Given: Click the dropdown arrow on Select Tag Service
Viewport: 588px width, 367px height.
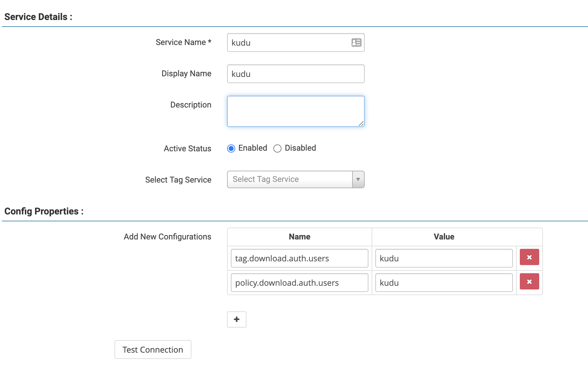Looking at the screenshot, I should (358, 179).
